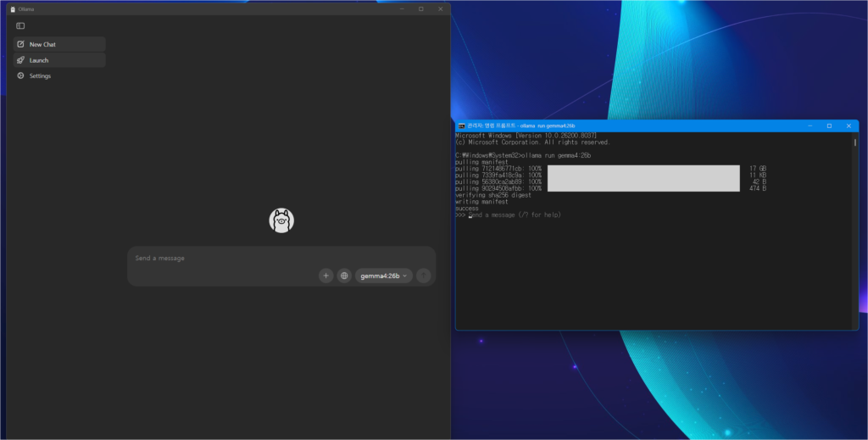Screen dimensions: 868x440
Task: Minimize the command prompt window
Action: (810, 125)
